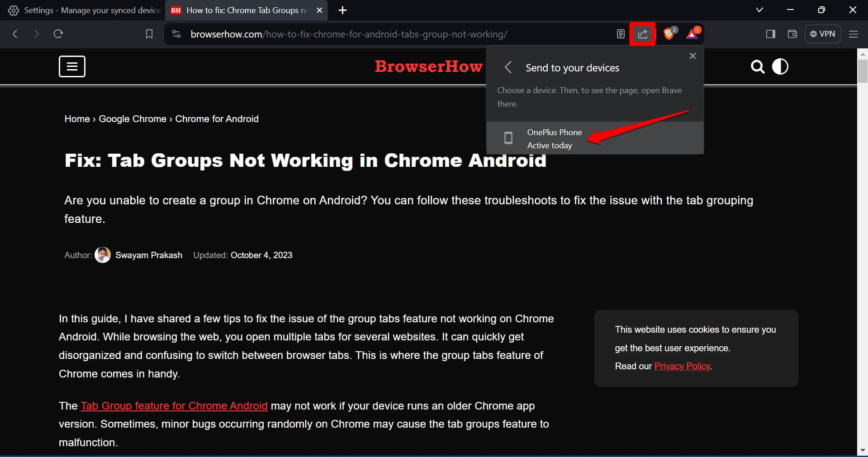Click the page scrollbar thumb
Screen dimensions: 868x457
[863, 71]
